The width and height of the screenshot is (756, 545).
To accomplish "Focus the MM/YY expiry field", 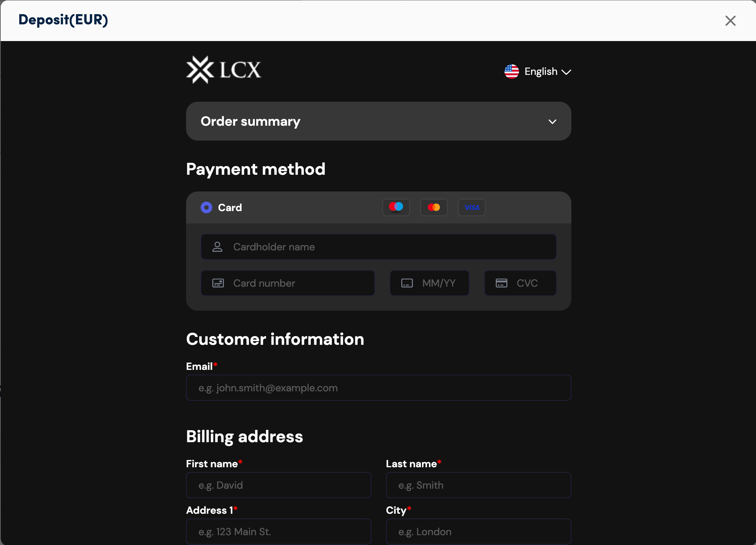I will [429, 283].
